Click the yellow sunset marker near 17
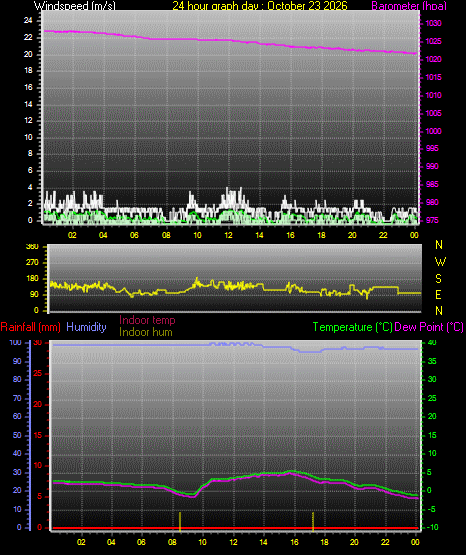The height and width of the screenshot is (555, 466). tap(313, 521)
